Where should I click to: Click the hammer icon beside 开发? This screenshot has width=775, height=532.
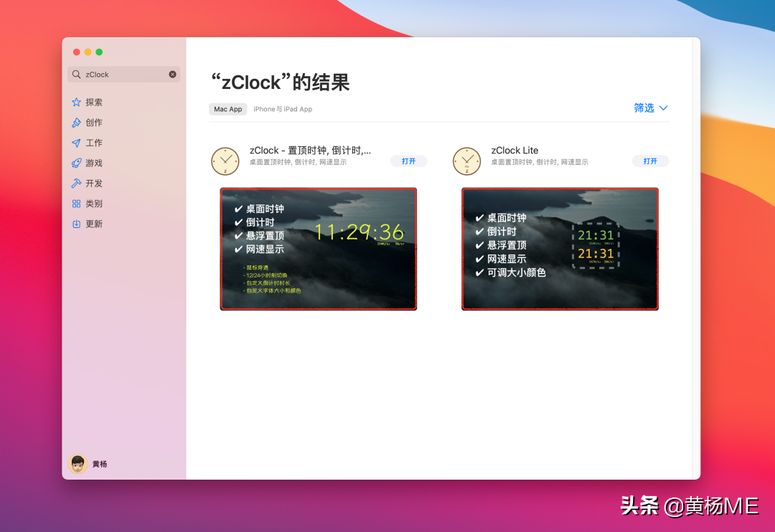pos(76,184)
